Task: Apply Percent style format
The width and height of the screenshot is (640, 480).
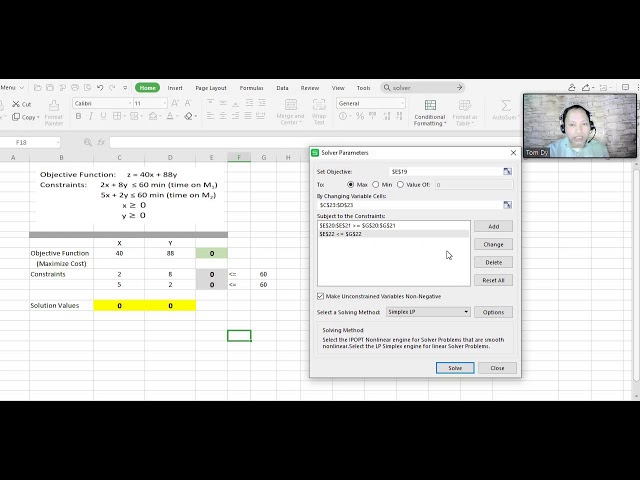Action: [x=360, y=116]
